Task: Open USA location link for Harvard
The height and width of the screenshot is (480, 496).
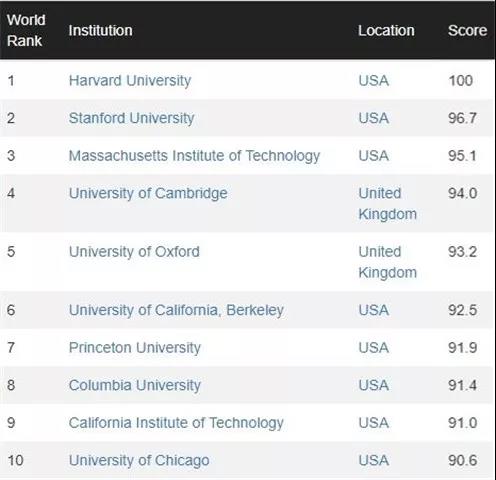Action: point(374,81)
